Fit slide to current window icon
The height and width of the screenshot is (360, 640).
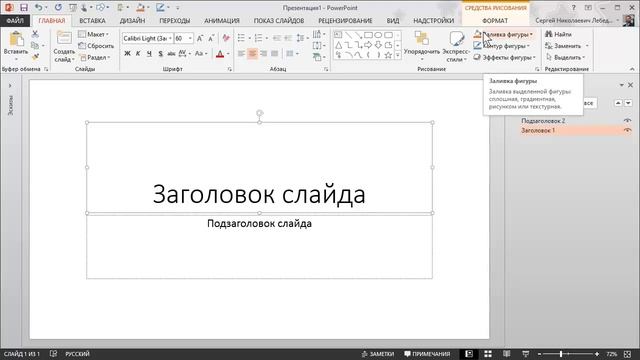pyautogui.click(x=627, y=354)
